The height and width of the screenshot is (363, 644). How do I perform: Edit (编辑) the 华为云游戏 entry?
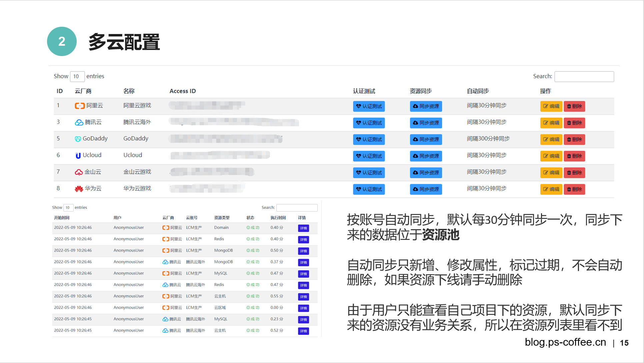551,189
